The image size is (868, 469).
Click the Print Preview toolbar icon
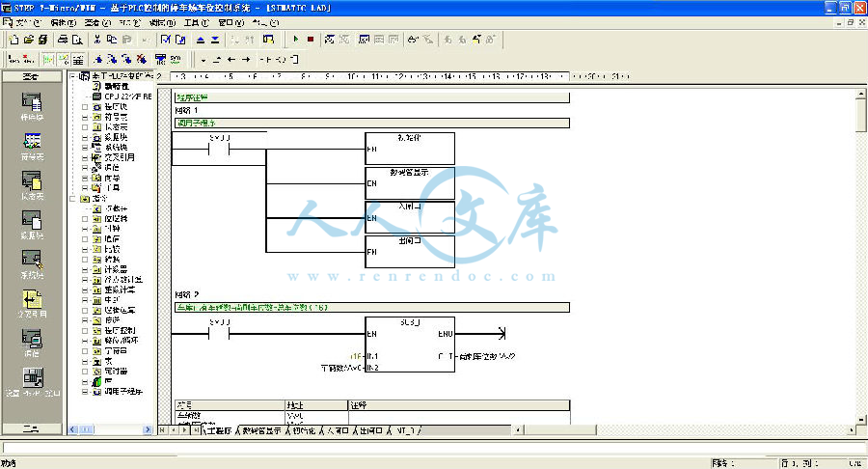(77, 40)
